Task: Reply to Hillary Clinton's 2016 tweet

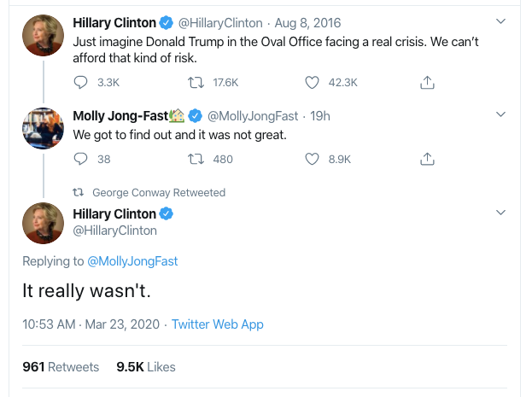Action: [81, 83]
